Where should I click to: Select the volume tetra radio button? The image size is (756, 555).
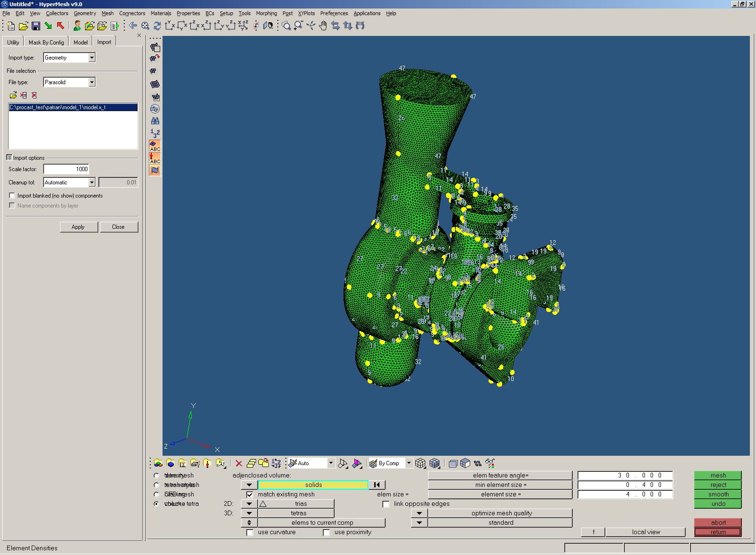click(156, 504)
